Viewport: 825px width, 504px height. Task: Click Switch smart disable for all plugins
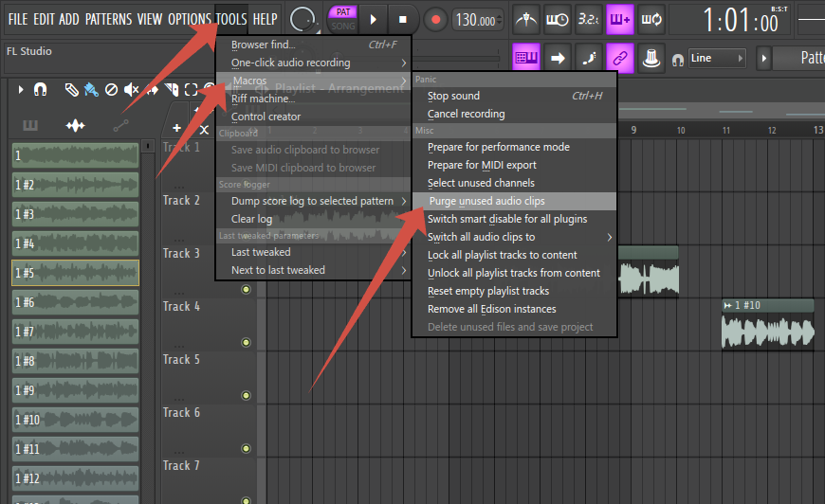pos(514,219)
